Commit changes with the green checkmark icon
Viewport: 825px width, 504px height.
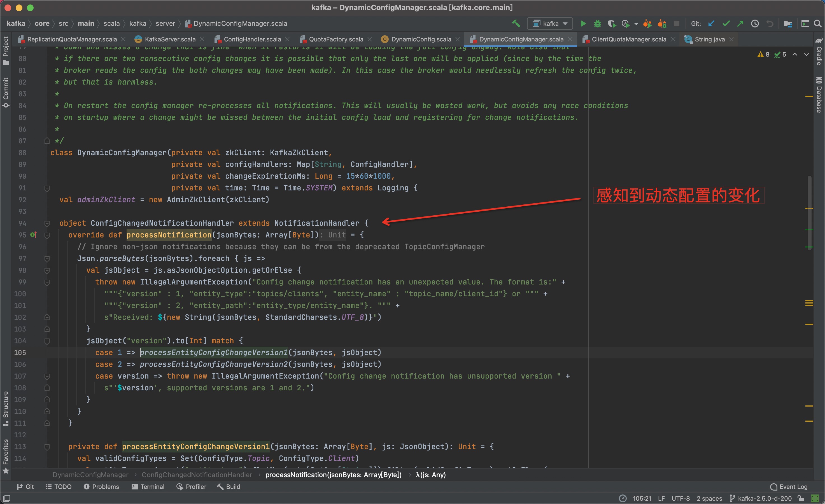click(726, 24)
